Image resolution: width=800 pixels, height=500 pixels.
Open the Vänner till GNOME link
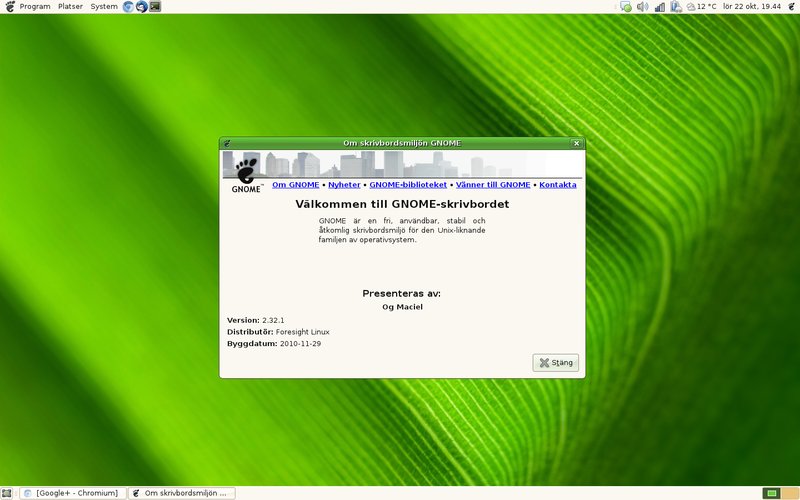(493, 185)
